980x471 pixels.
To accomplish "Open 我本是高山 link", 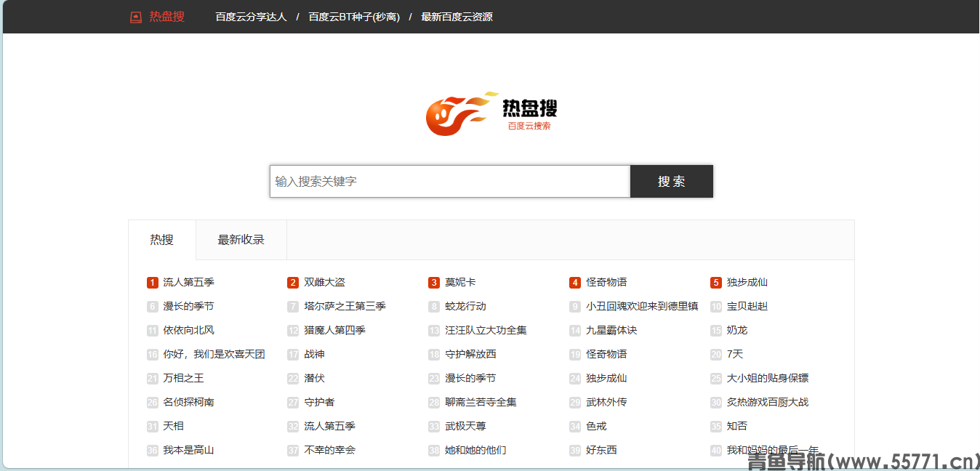I will pyautogui.click(x=188, y=450).
